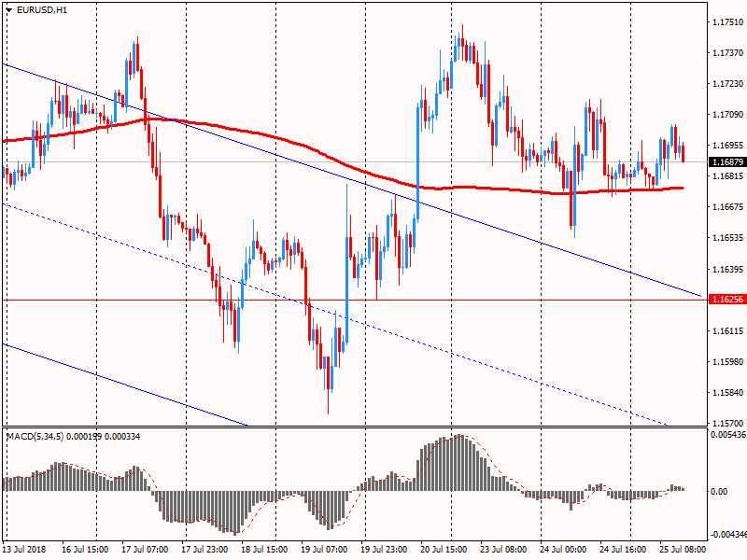Click the time axis label 24 Jul 00:00
747x560 pixels.
pyautogui.click(x=563, y=550)
